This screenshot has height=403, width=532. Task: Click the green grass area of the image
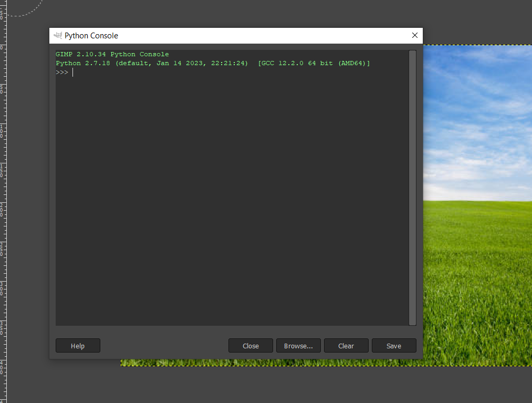(478, 289)
